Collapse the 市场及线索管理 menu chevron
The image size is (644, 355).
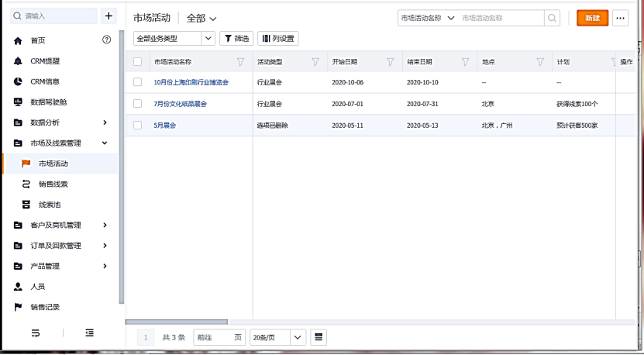pos(105,143)
